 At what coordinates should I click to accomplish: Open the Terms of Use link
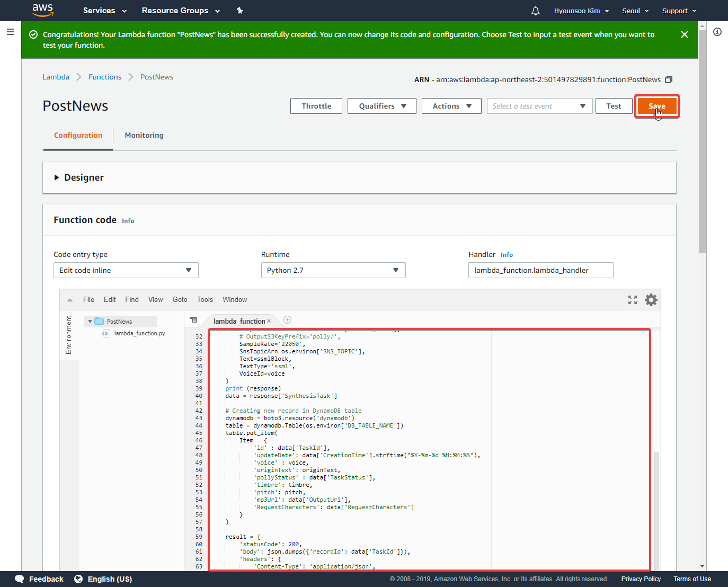[693, 579]
